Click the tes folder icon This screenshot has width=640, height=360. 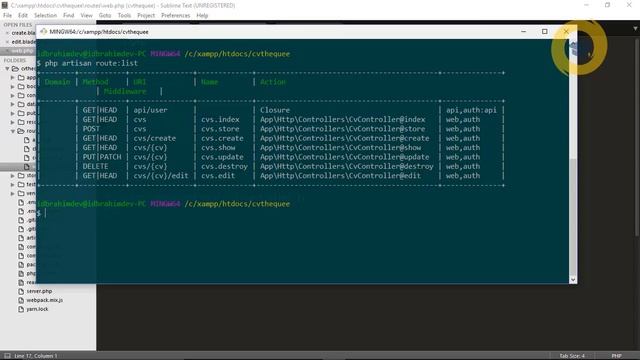click(21, 184)
